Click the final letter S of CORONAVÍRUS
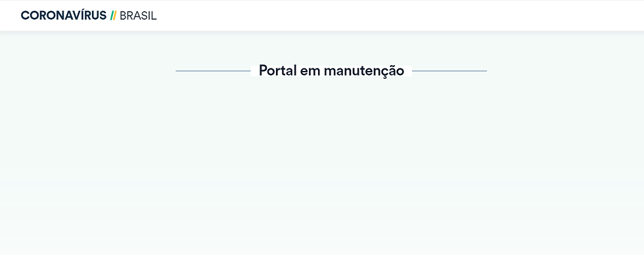 pos(103,16)
